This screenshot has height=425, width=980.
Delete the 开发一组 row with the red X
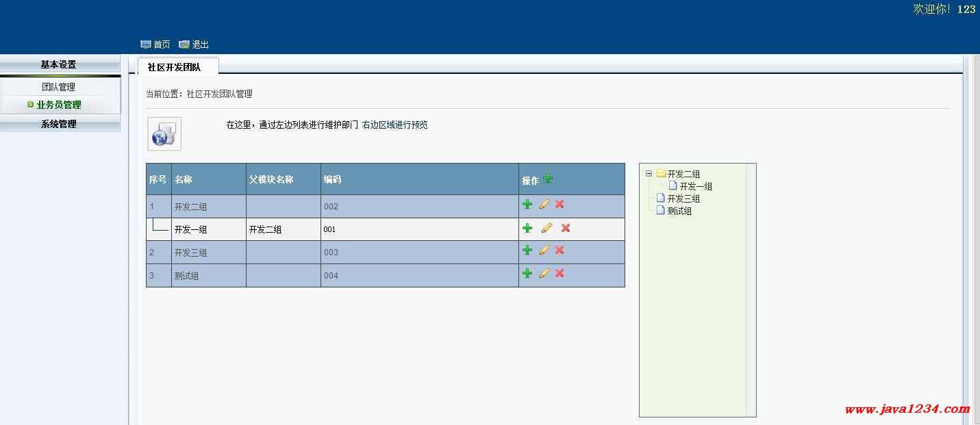pos(566,228)
